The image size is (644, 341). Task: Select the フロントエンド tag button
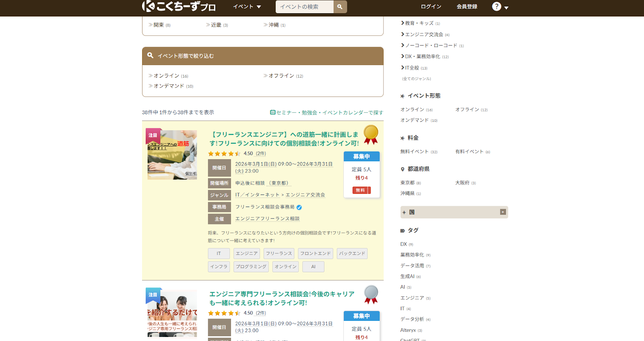pyautogui.click(x=316, y=253)
